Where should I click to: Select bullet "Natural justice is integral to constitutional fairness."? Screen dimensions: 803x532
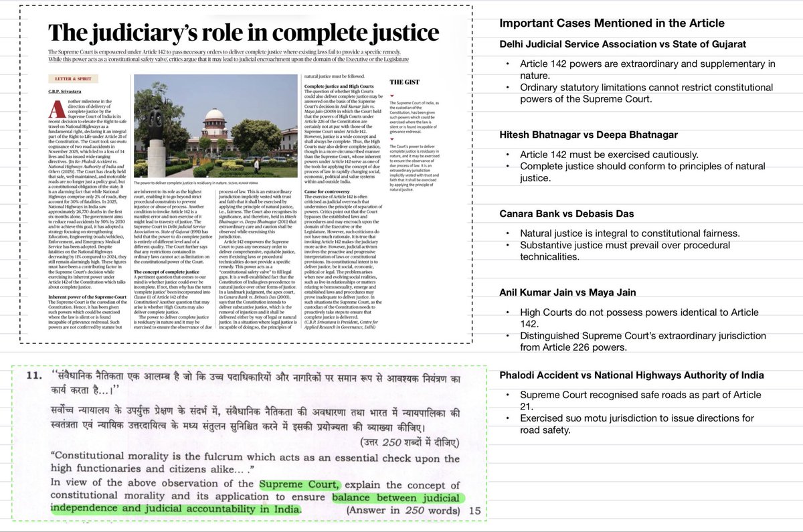pos(631,234)
